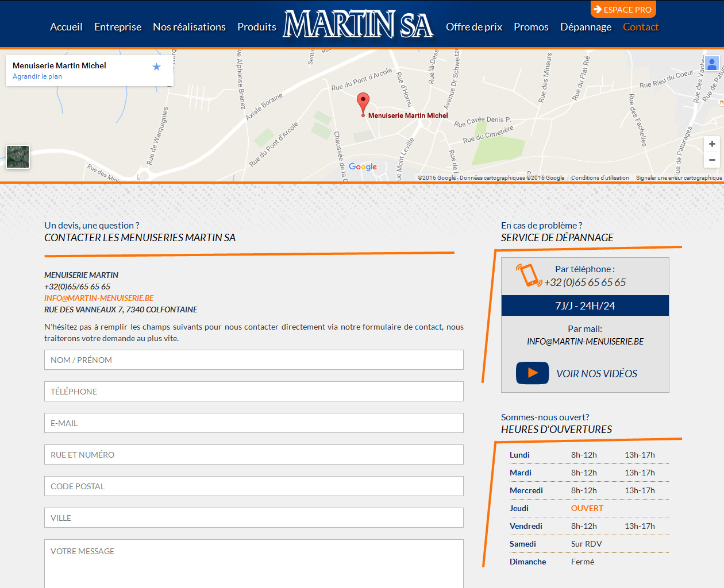Image resolution: width=724 pixels, height=588 pixels.
Task: Click the OUVERT status for Jeudi
Action: tap(587, 508)
